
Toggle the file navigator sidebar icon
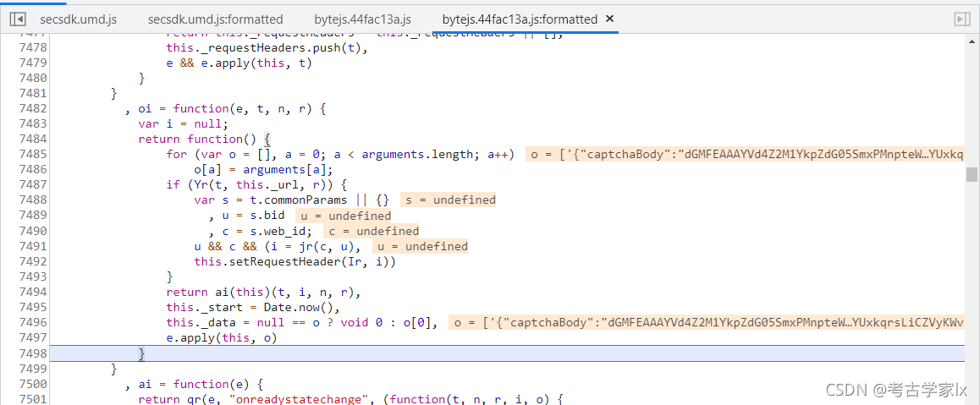click(x=18, y=19)
